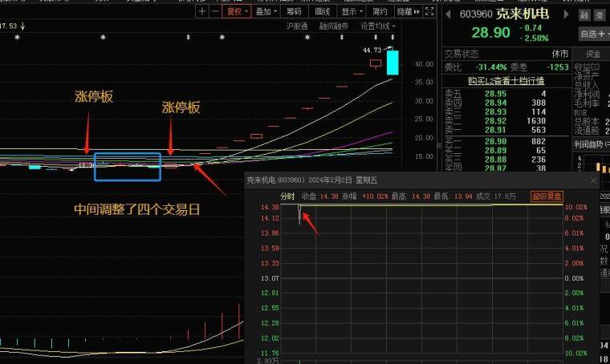
Task: Click the 13.07 baseline price label
Action: (270, 278)
